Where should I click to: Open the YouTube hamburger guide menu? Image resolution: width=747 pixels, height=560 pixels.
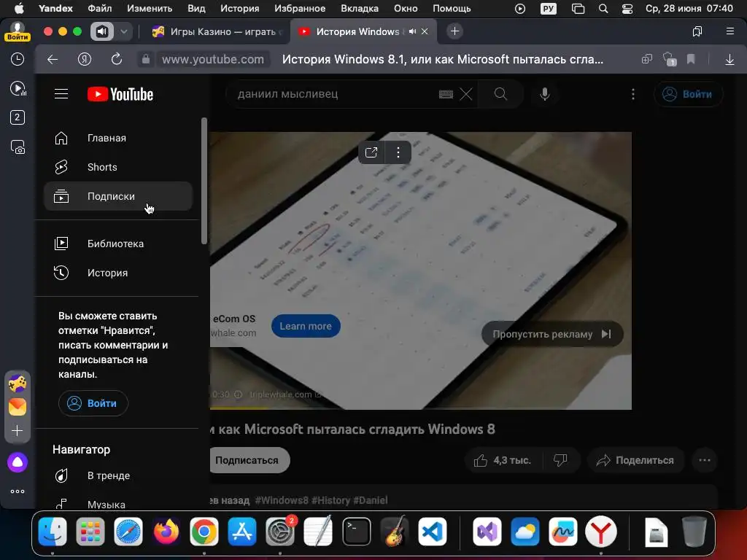[x=61, y=94]
